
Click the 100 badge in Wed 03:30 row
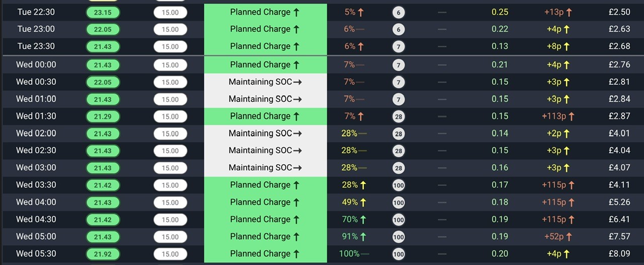(x=398, y=185)
